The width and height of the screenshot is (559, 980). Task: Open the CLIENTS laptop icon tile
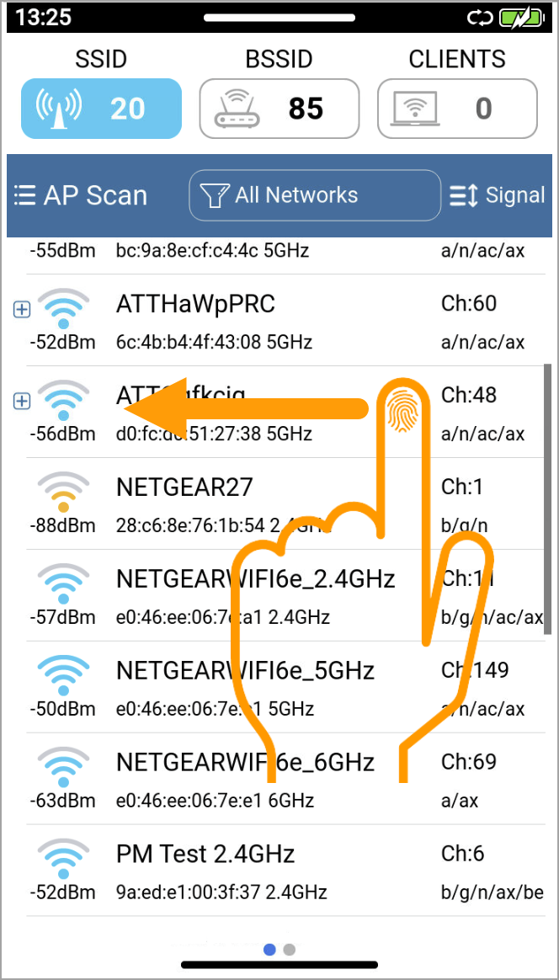point(457,108)
